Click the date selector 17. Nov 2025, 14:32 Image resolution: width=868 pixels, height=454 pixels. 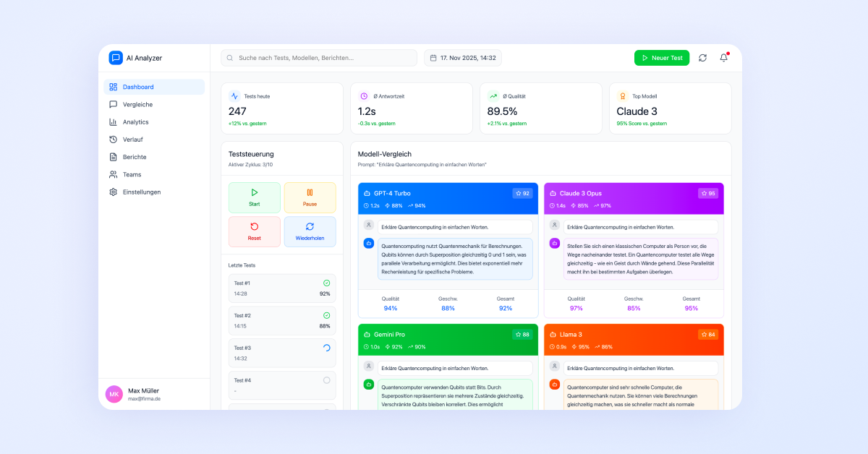[x=463, y=58]
